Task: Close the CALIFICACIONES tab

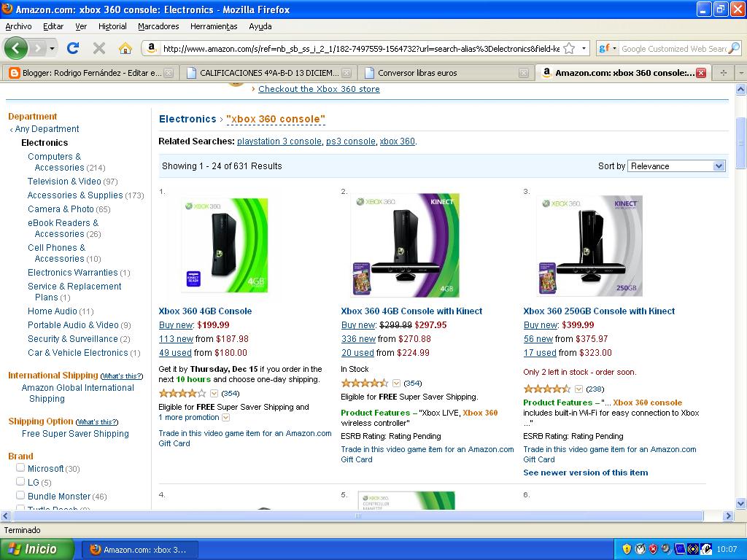Action: click(x=347, y=73)
